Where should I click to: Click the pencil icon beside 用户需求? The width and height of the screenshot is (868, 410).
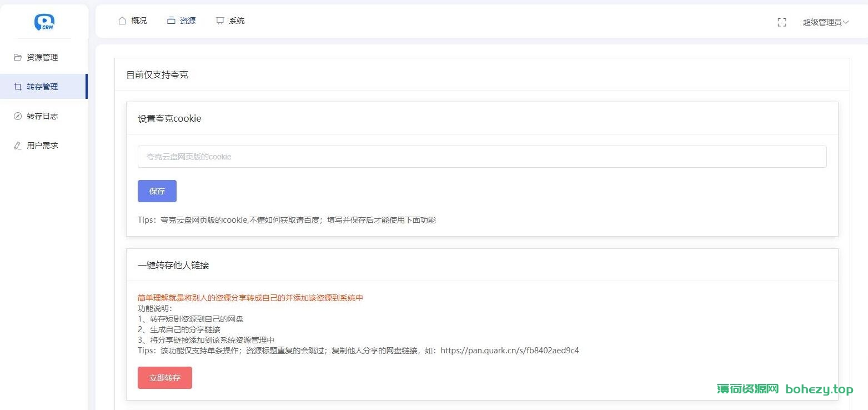18,146
